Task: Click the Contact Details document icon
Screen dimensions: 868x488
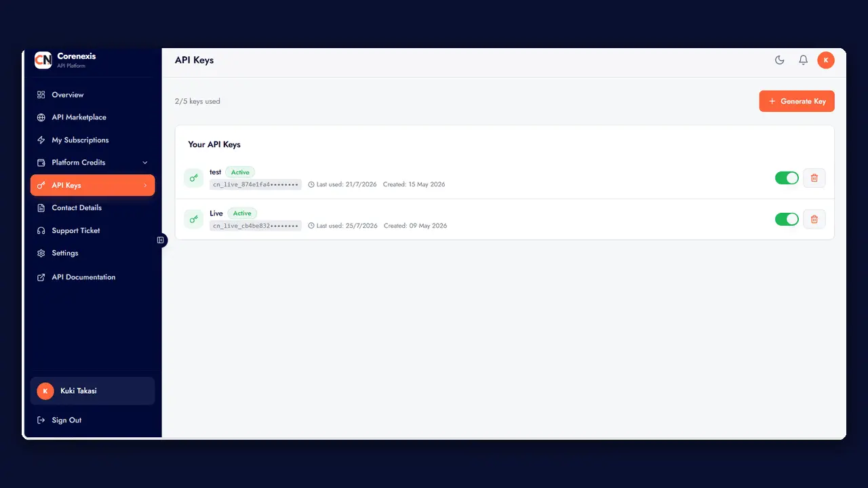Action: (41, 208)
